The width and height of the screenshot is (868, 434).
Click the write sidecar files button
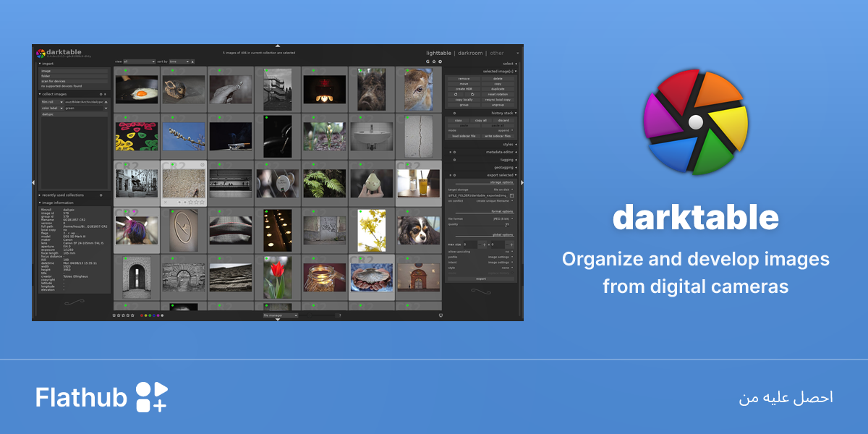point(498,136)
